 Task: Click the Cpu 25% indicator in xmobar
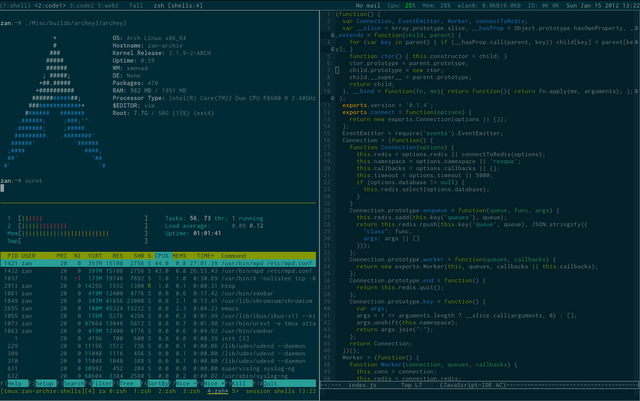(401, 5)
